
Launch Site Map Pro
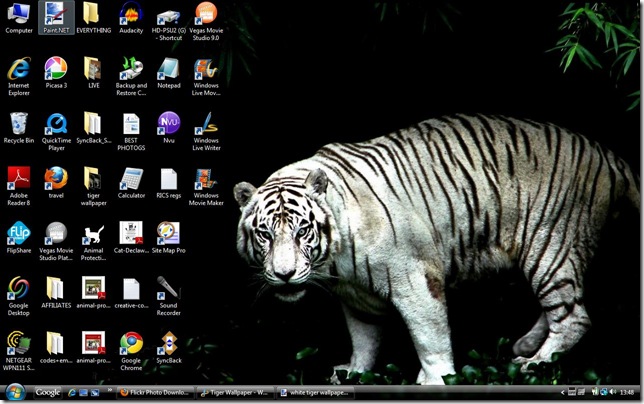click(169, 238)
